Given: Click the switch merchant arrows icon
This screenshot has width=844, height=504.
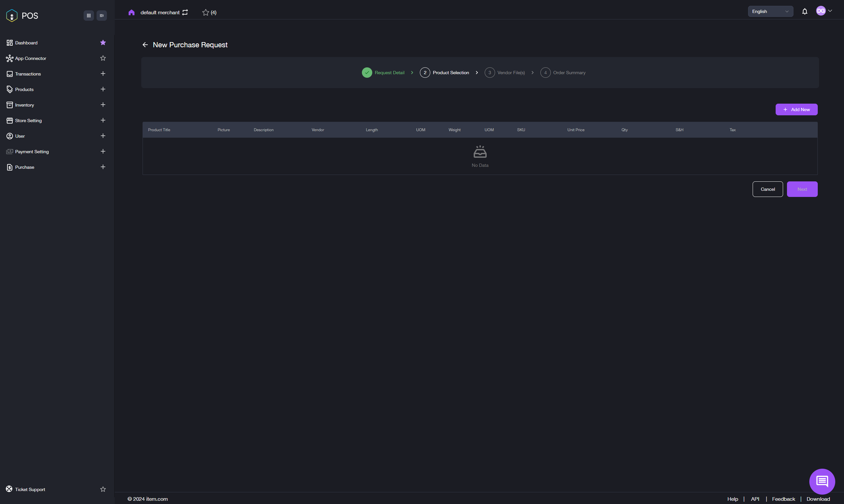Looking at the screenshot, I should click(185, 13).
